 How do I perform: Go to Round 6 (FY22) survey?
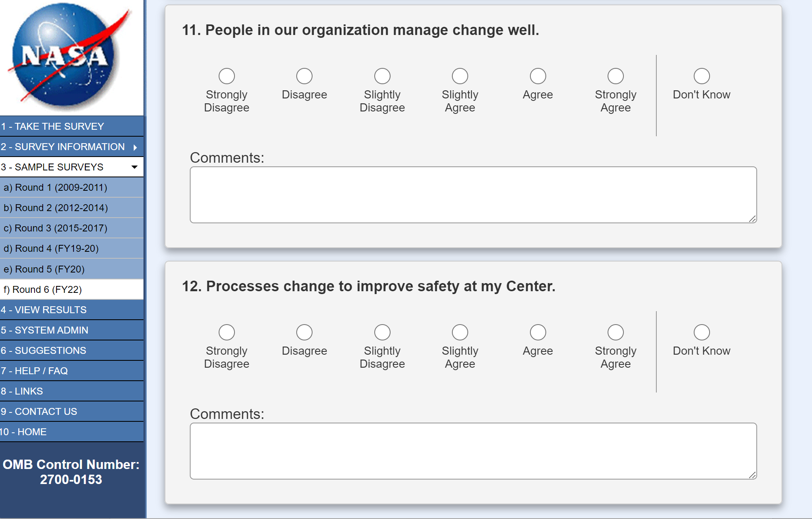coord(43,290)
